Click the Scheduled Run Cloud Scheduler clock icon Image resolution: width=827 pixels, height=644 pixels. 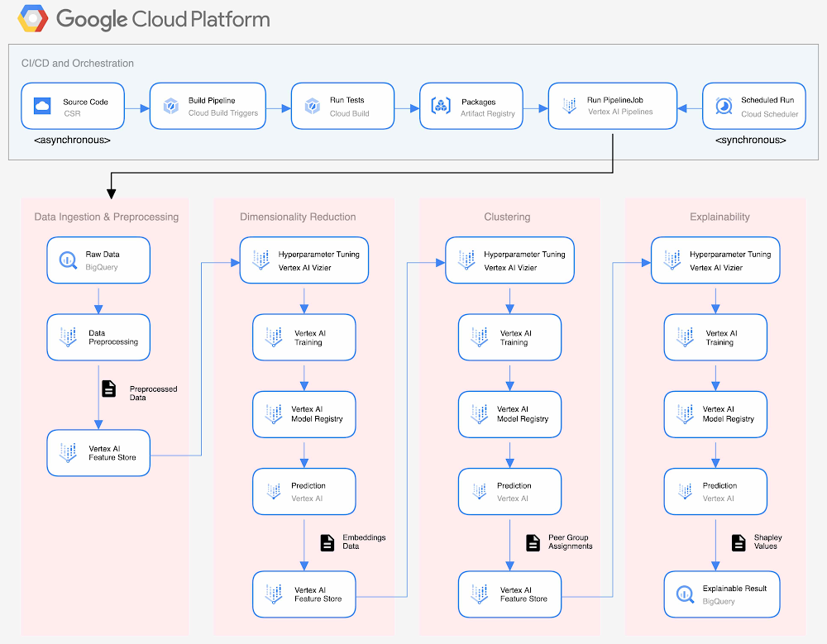click(x=724, y=106)
